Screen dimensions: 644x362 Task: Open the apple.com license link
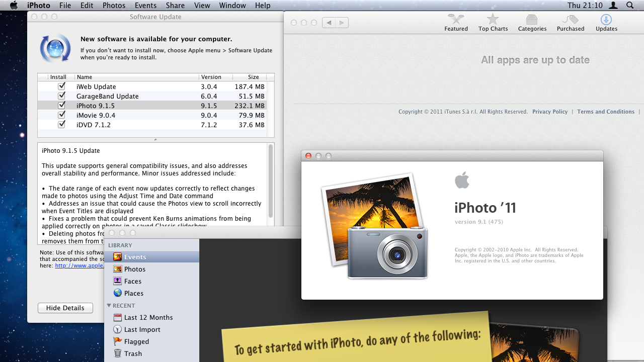click(x=79, y=265)
